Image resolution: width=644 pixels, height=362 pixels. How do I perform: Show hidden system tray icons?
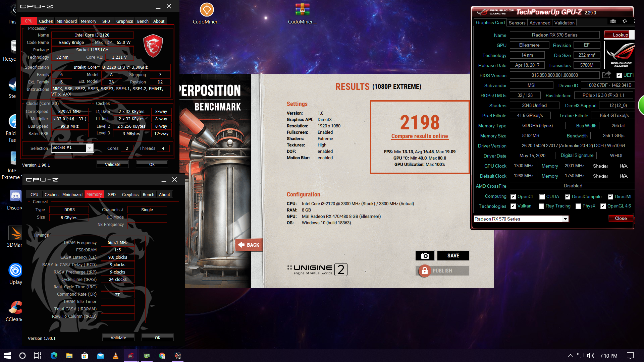click(x=570, y=356)
